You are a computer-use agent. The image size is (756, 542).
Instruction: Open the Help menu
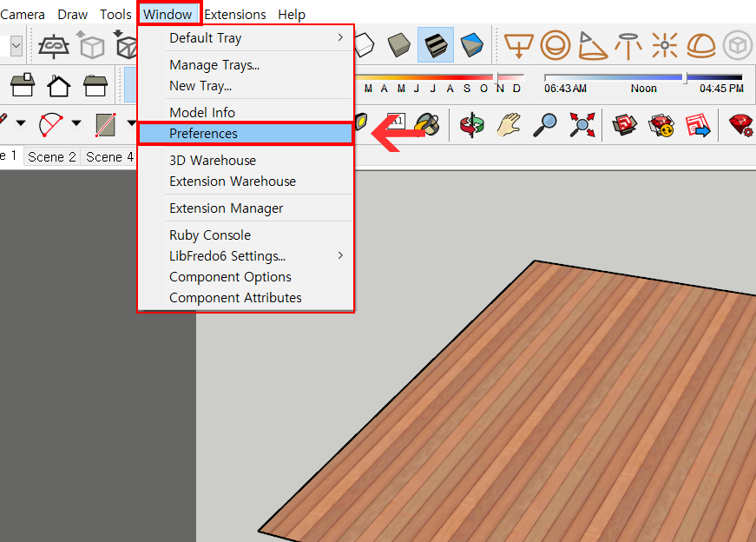[x=292, y=15]
